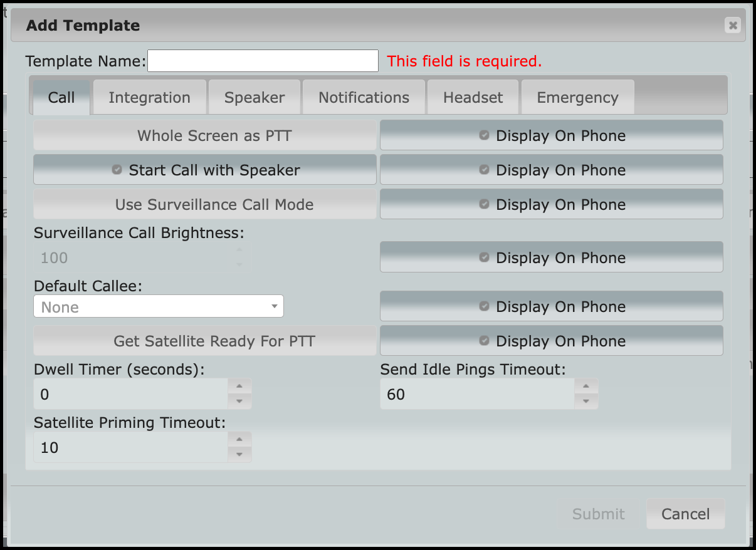This screenshot has height=550, width=756.
Task: Disable Display On Phone for Get Satellite Ready
Action: point(551,340)
